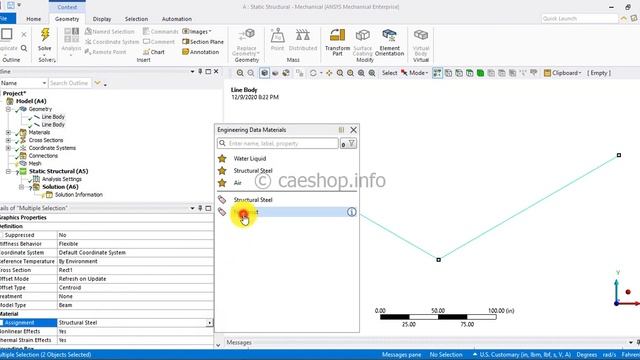The height and width of the screenshot is (360, 640).
Task: Click the rotate view icon
Action: [313, 73]
